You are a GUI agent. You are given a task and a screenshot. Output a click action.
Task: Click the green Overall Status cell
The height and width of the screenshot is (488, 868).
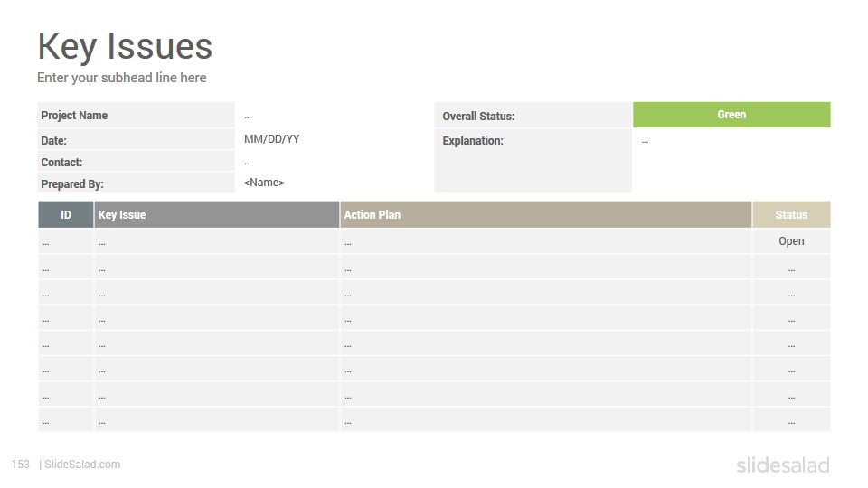coord(731,115)
